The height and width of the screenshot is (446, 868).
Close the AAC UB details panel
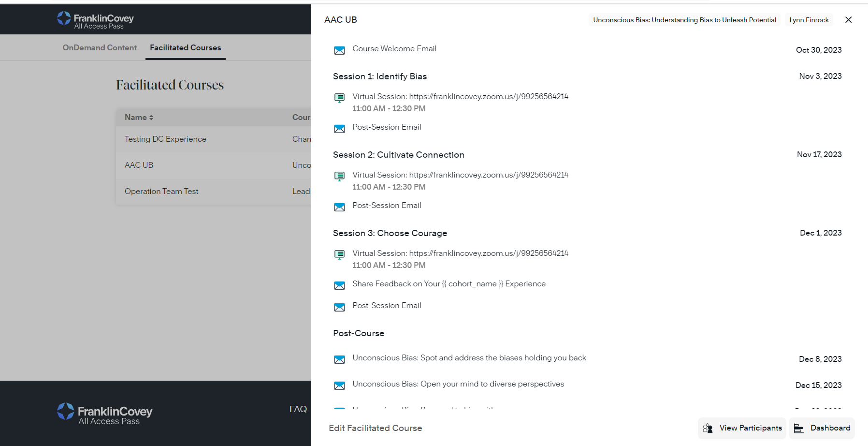point(848,20)
